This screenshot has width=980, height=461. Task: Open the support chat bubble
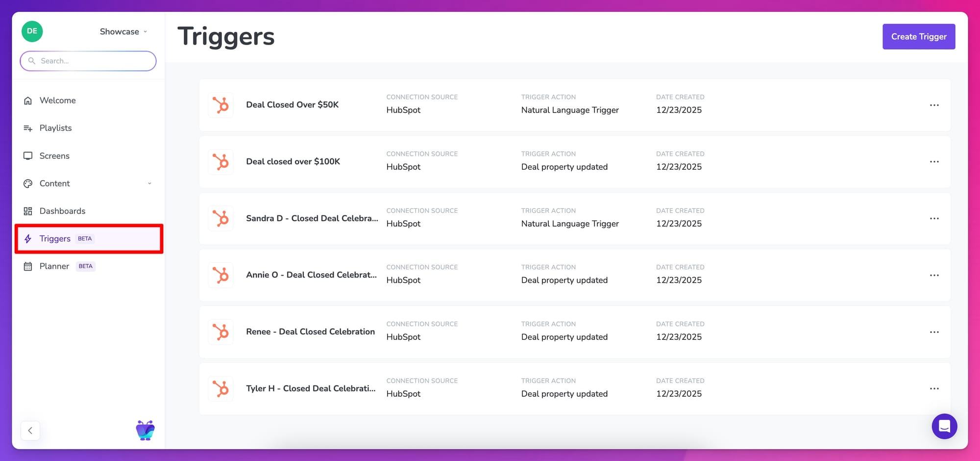(944, 426)
